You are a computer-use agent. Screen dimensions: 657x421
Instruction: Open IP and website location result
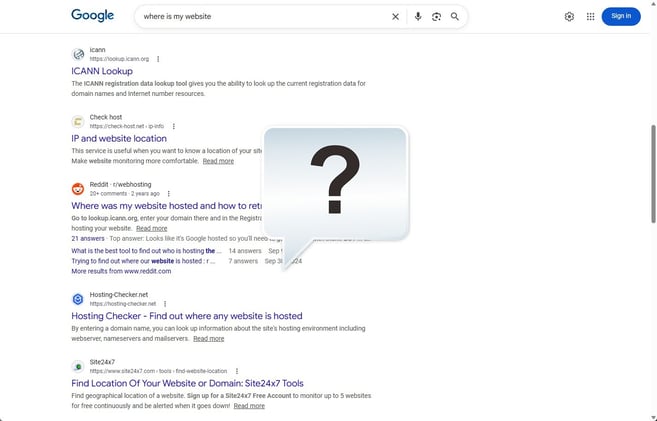[x=119, y=139]
